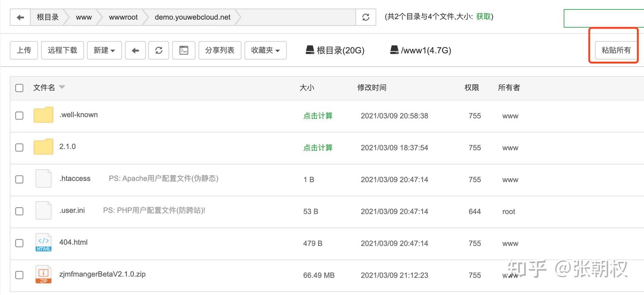
Task: Refresh the directory path bar
Action: click(366, 17)
